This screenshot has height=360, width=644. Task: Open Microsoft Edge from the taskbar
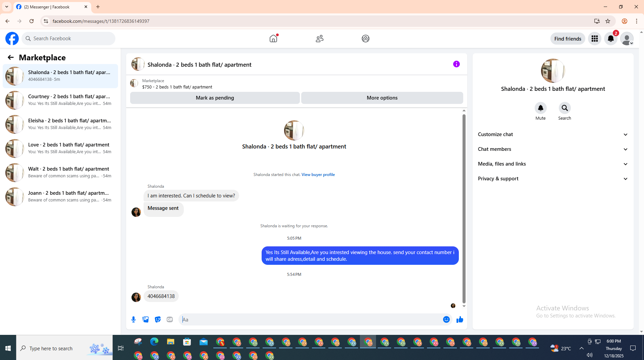[154, 342]
